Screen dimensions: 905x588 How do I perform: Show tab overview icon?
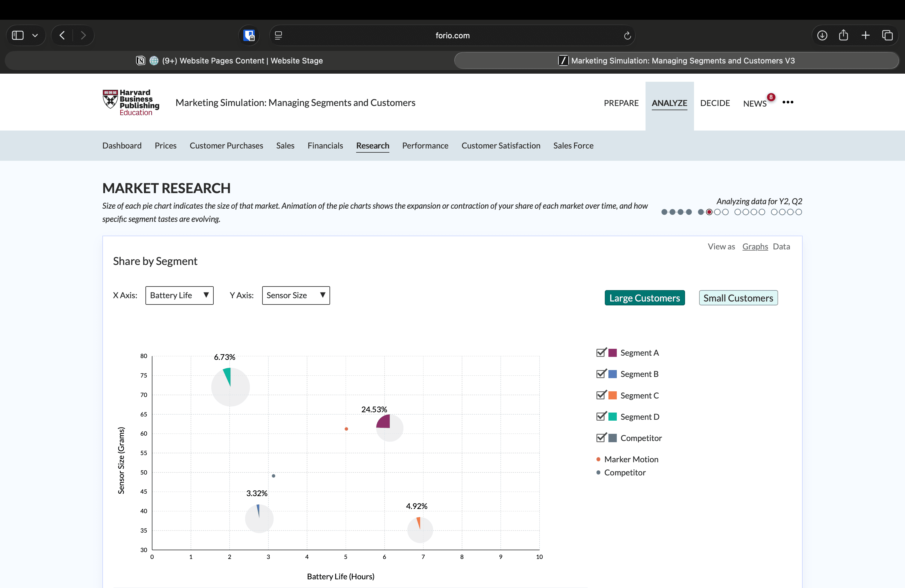pos(887,35)
